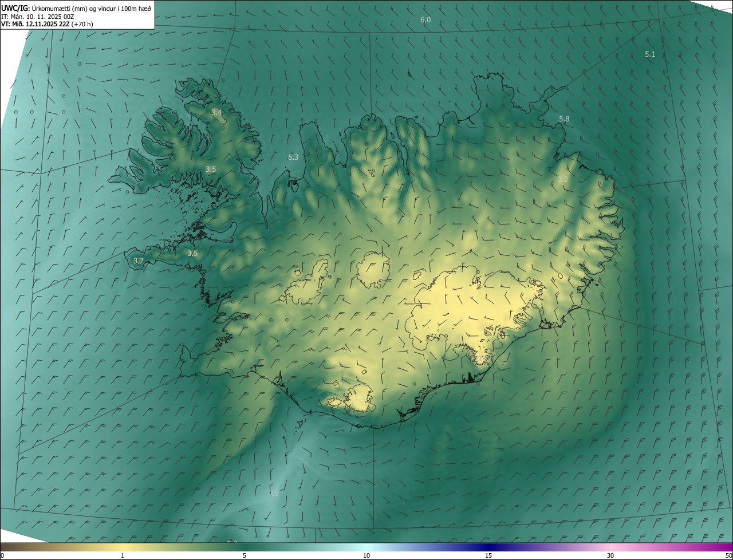Click the 6.3 value label on the map

293,156
